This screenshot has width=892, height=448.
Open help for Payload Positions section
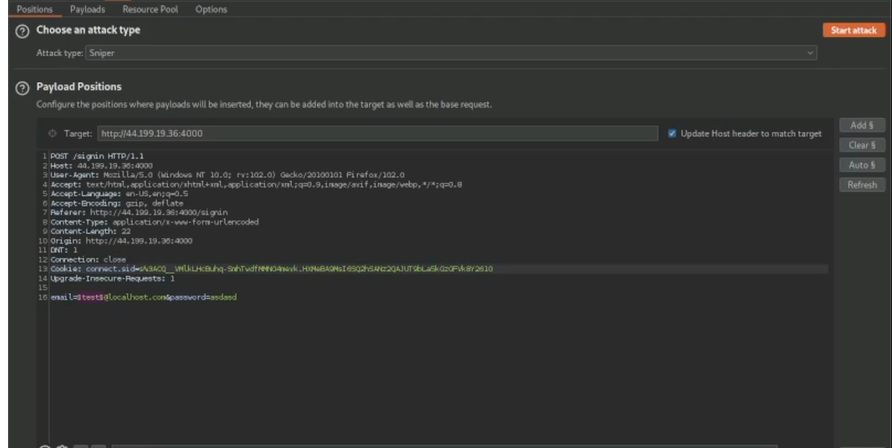[21, 88]
